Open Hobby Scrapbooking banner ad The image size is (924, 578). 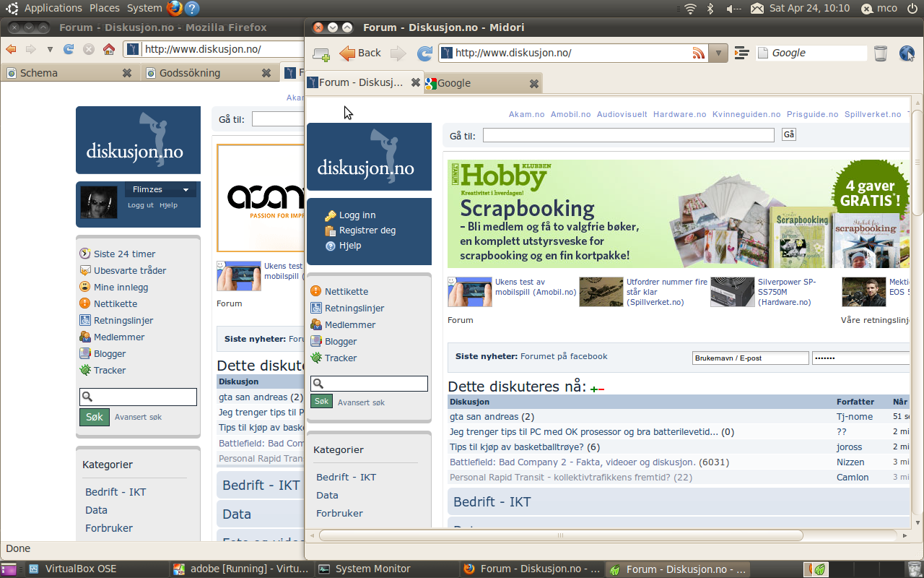[678, 214]
